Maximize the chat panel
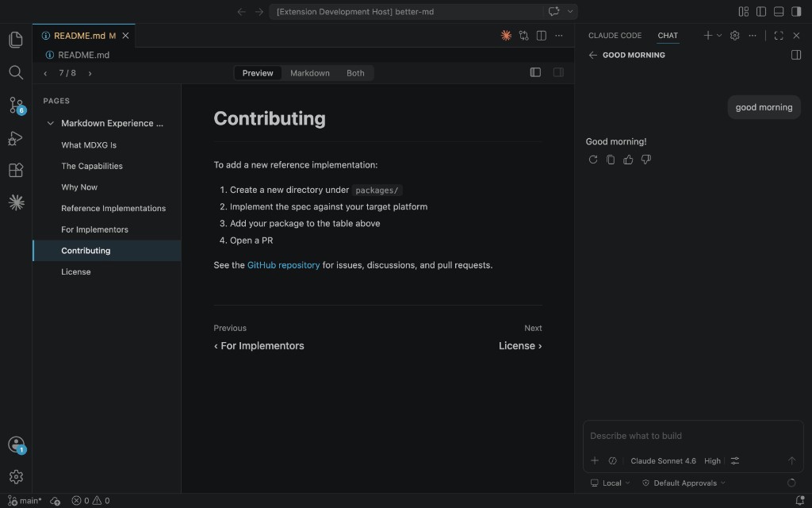 point(779,35)
